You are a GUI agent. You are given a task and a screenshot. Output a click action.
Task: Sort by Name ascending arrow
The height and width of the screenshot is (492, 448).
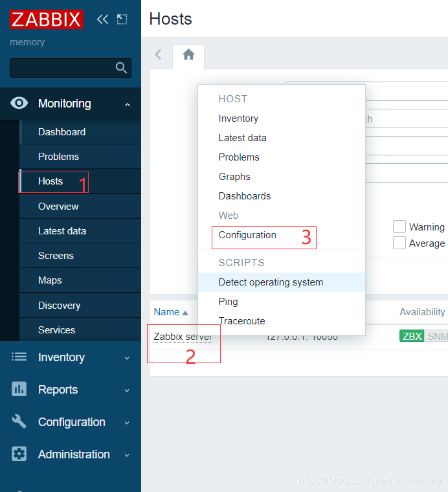tap(185, 313)
